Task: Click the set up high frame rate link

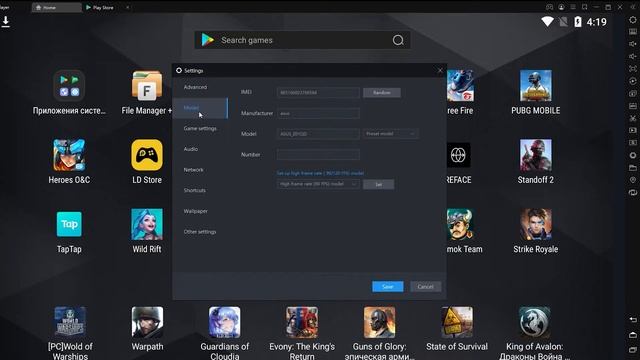Action: click(320, 173)
